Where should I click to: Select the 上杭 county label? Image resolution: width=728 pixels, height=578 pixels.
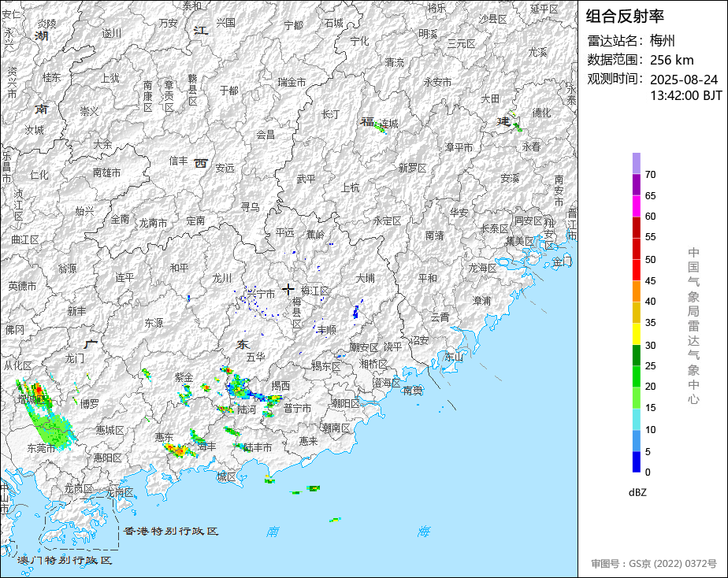coord(350,187)
